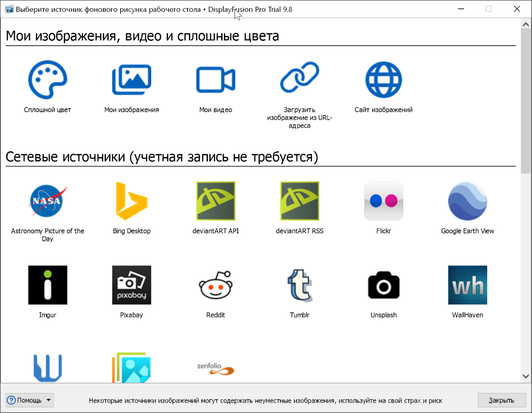Screen dimensions: 532x413
Task: Click the blue help question mark icon
Action: [12, 400]
